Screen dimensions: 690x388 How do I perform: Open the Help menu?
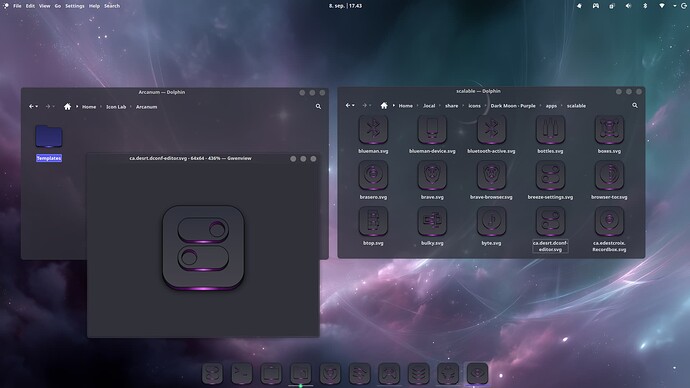click(x=94, y=6)
